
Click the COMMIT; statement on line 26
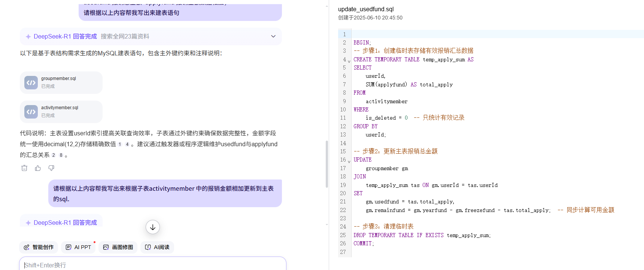pos(364,243)
